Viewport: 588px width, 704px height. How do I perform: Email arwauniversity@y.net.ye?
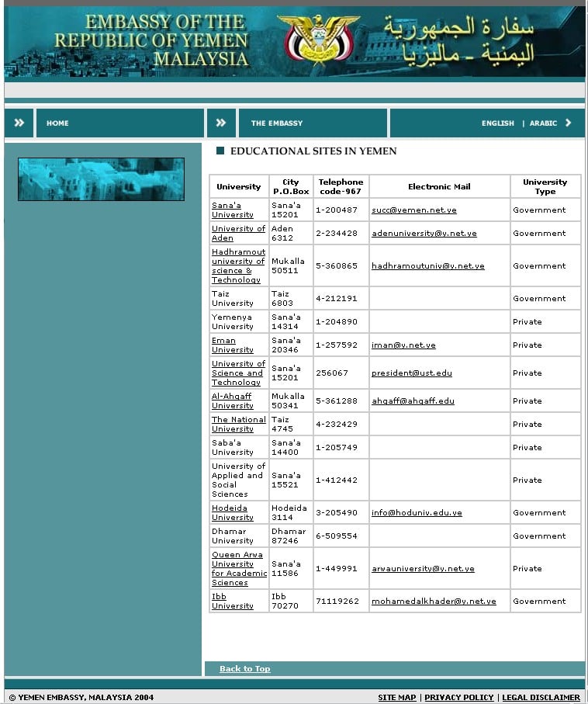click(423, 568)
